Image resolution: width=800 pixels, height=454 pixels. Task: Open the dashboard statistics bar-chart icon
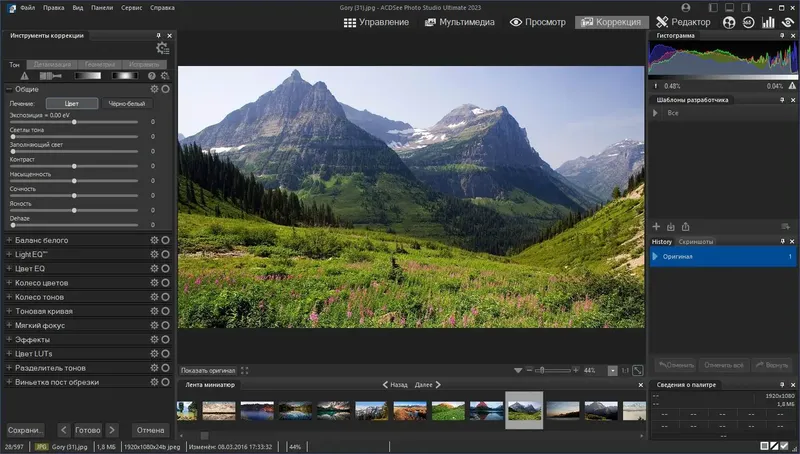pyautogui.click(x=768, y=22)
